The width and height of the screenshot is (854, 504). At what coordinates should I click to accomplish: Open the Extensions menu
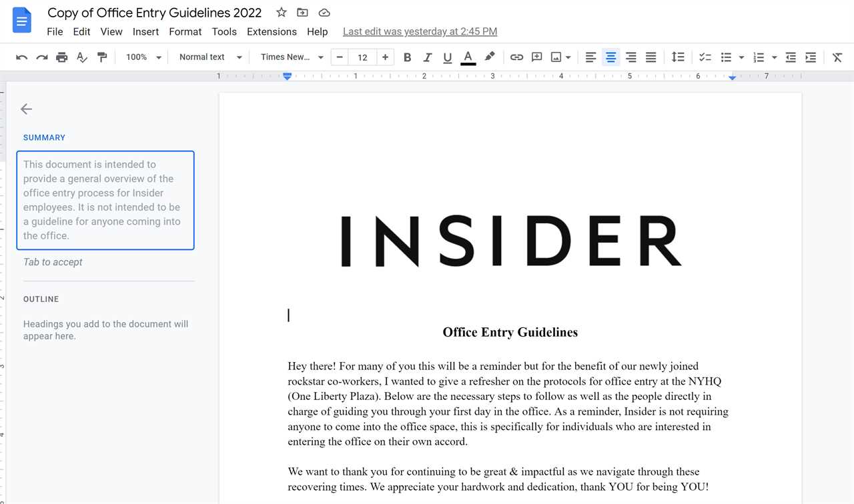272,31
